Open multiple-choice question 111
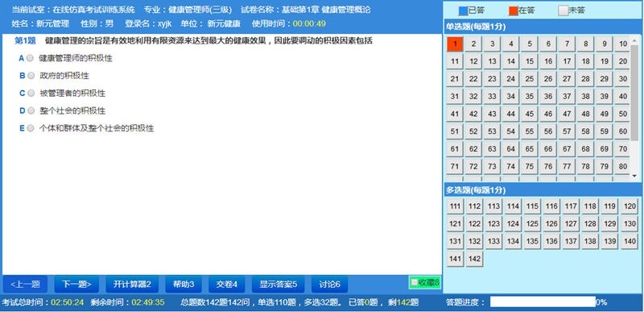Image resolution: width=644 pixels, height=312 pixels. [455, 206]
